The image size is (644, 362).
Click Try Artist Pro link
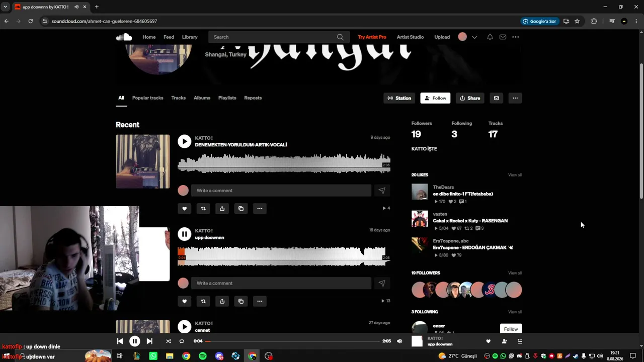[372, 37]
